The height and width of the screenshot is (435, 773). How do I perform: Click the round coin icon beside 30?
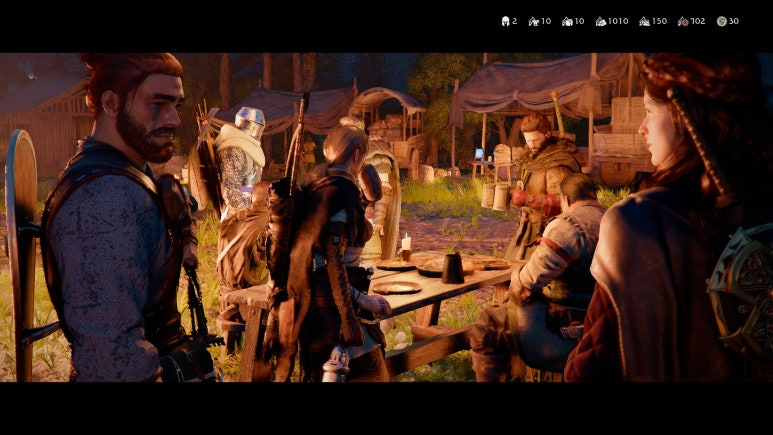(x=722, y=21)
